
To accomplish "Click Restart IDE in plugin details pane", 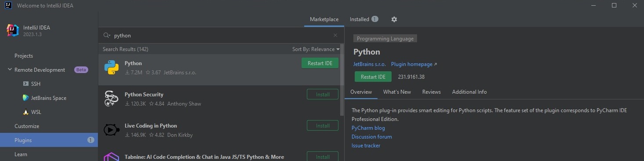I will (373, 77).
